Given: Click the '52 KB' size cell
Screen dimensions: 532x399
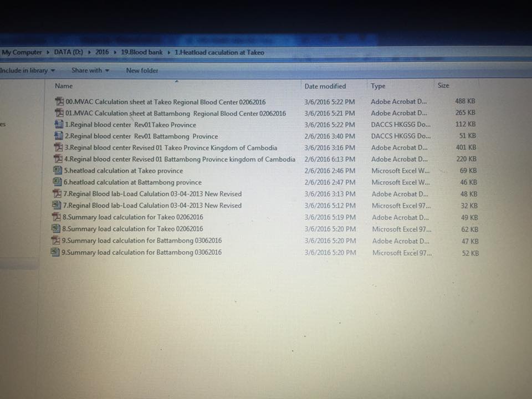Looking at the screenshot, I should 470,253.
